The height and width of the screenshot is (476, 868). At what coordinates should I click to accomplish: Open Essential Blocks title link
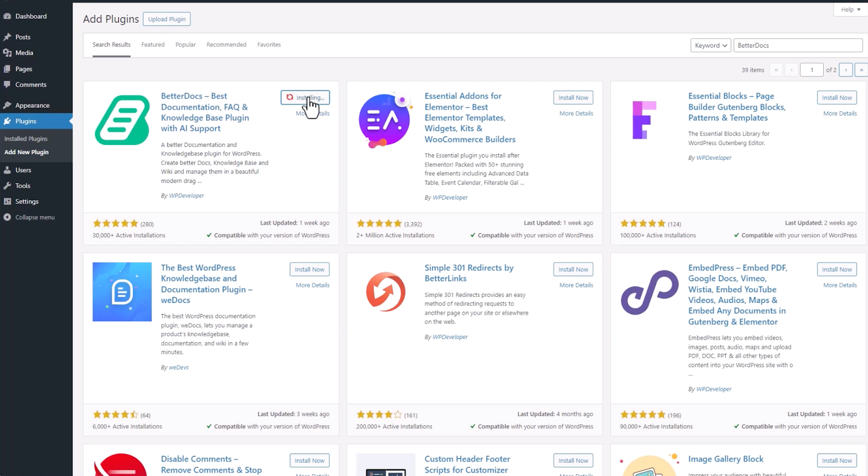[736, 107]
